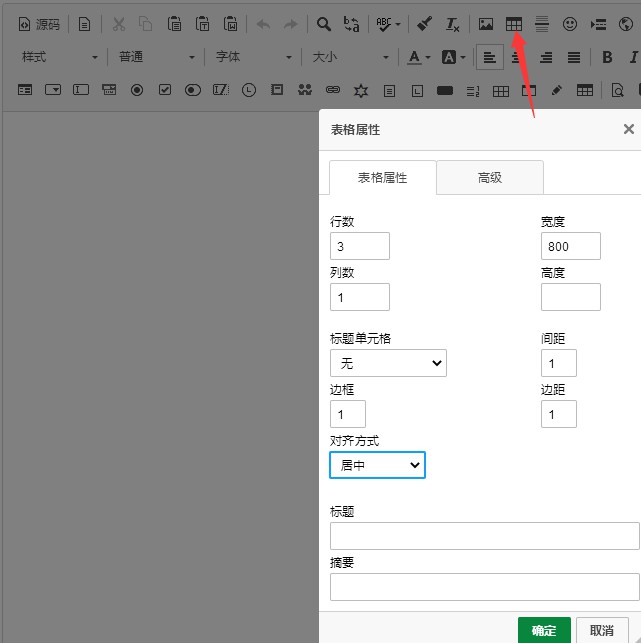Click the preview magnifier page icon

[x=618, y=90]
